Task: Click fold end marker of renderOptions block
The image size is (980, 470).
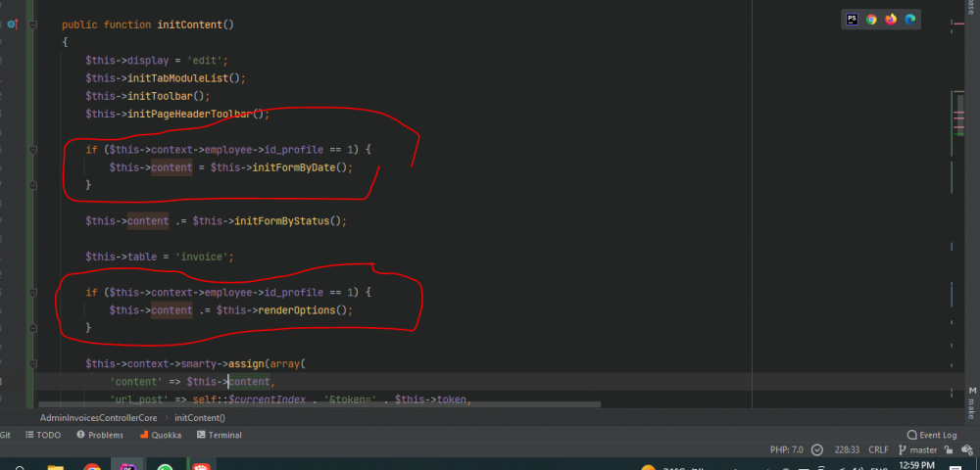Action: click(x=33, y=327)
